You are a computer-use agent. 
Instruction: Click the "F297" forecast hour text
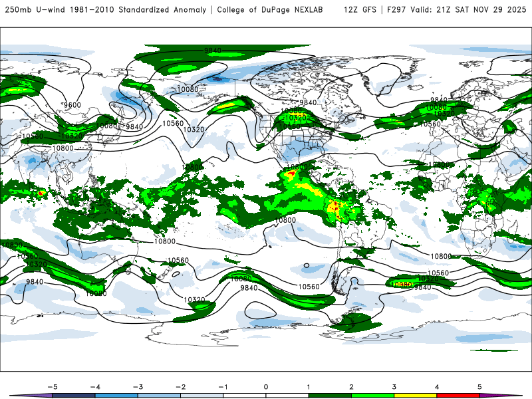(x=396, y=10)
